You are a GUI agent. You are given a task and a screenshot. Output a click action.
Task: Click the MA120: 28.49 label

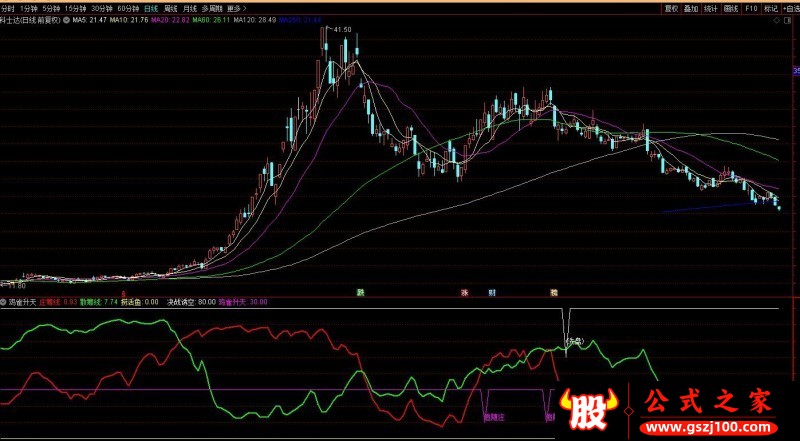point(255,20)
